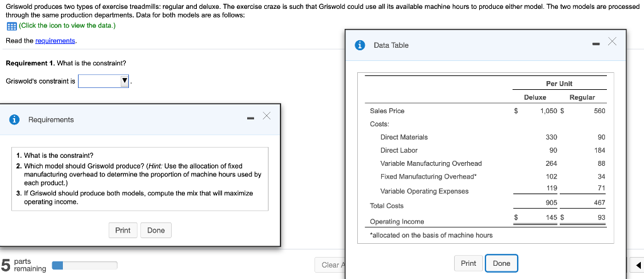This screenshot has width=644, height=279.
Task: Open the data table grid icon
Action: pos(11,26)
